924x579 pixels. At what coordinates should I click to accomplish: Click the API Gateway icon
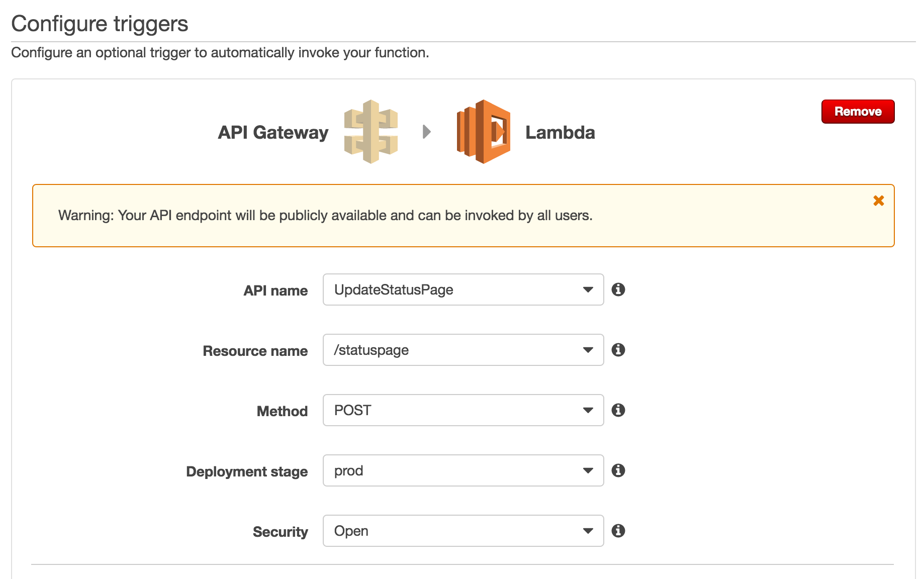coord(371,132)
